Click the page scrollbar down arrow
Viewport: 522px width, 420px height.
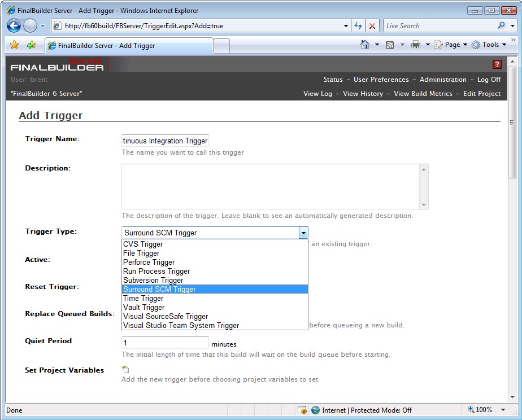click(x=512, y=397)
